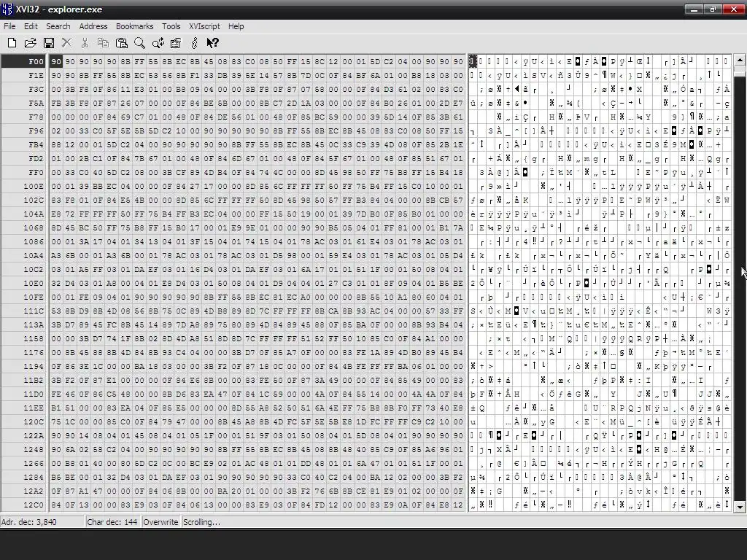
Task: Activate the context help arrow-question icon
Action: point(212,43)
